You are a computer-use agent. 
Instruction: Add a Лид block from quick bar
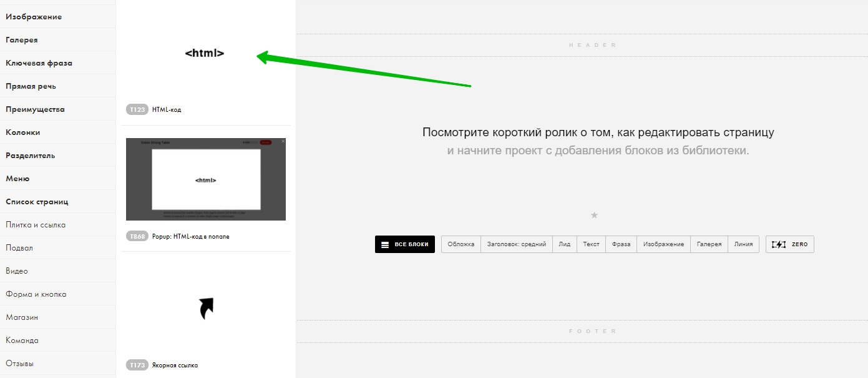click(x=564, y=244)
